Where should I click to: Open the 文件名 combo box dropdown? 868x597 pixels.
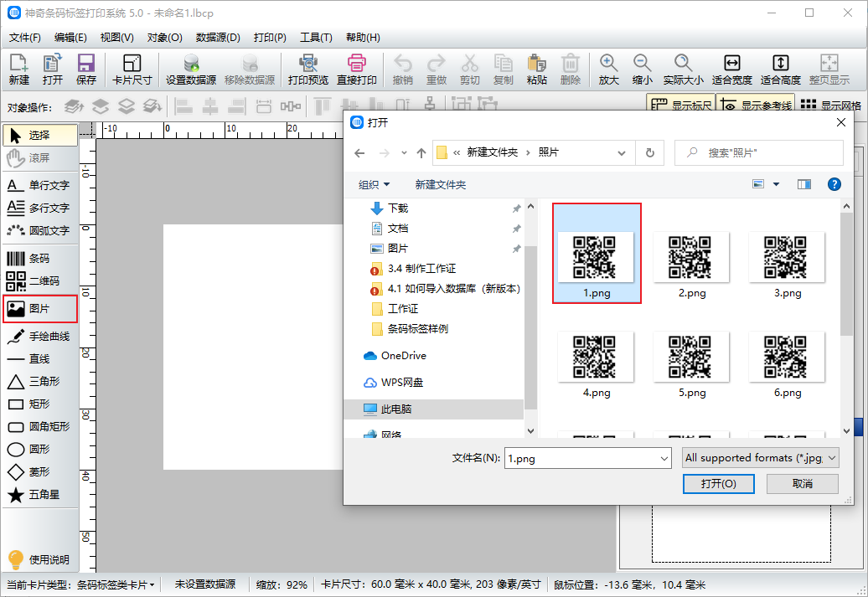pyautogui.click(x=664, y=459)
